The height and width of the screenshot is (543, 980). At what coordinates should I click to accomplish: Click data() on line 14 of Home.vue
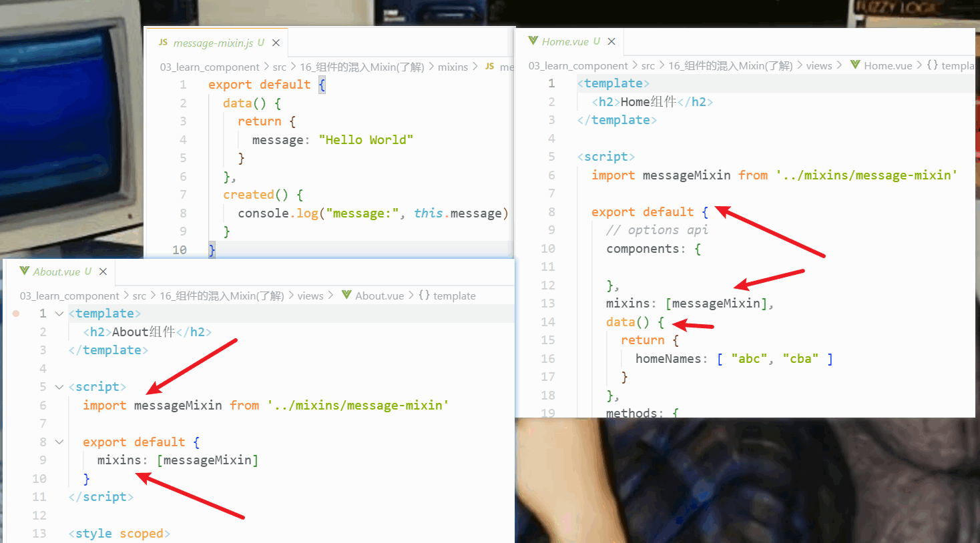point(628,322)
